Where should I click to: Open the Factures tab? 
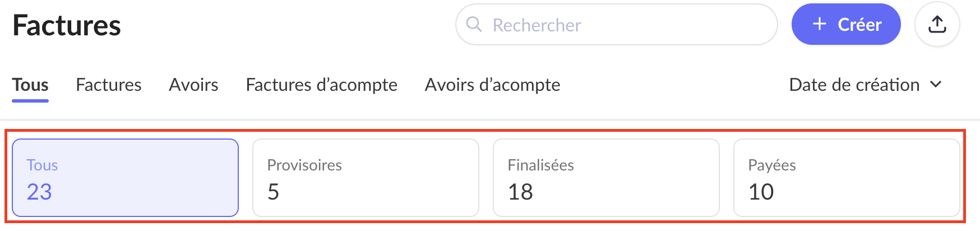click(x=109, y=85)
